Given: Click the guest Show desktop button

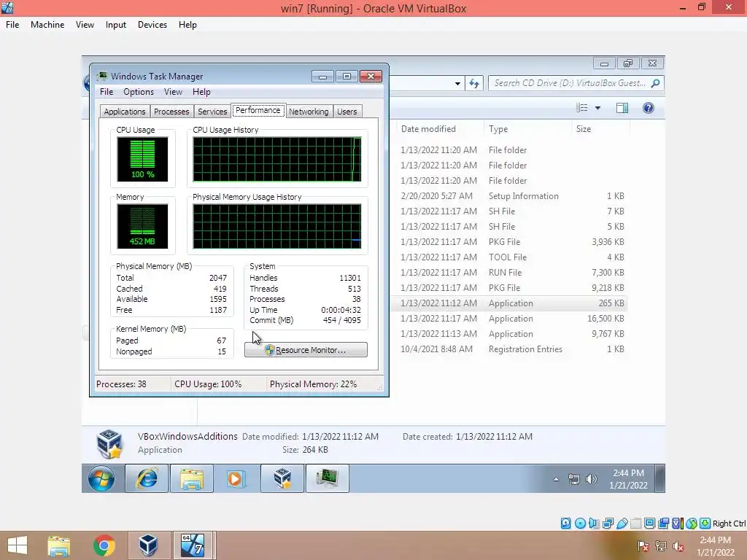Looking at the screenshot, I should point(659,478).
